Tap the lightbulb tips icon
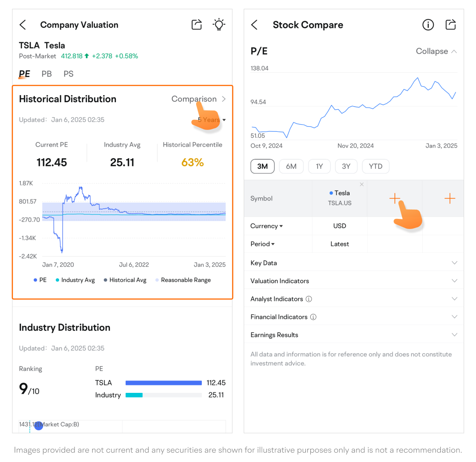476x462 pixels. click(219, 25)
